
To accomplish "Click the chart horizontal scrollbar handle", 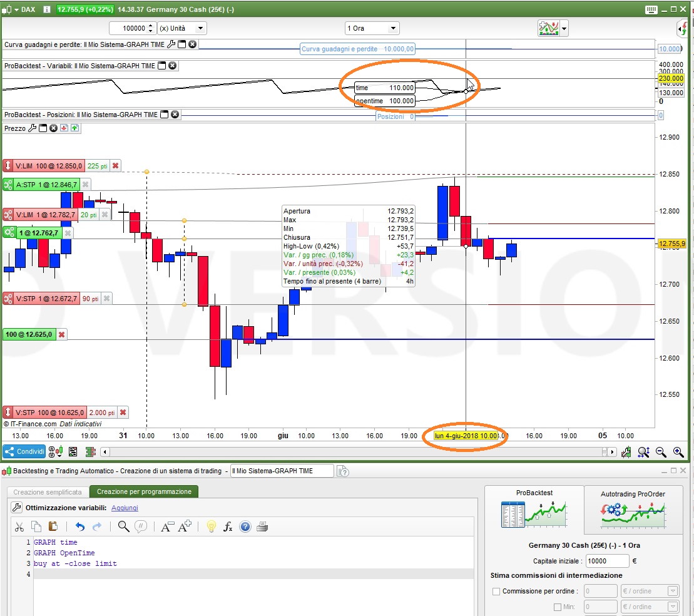I will 605,452.
